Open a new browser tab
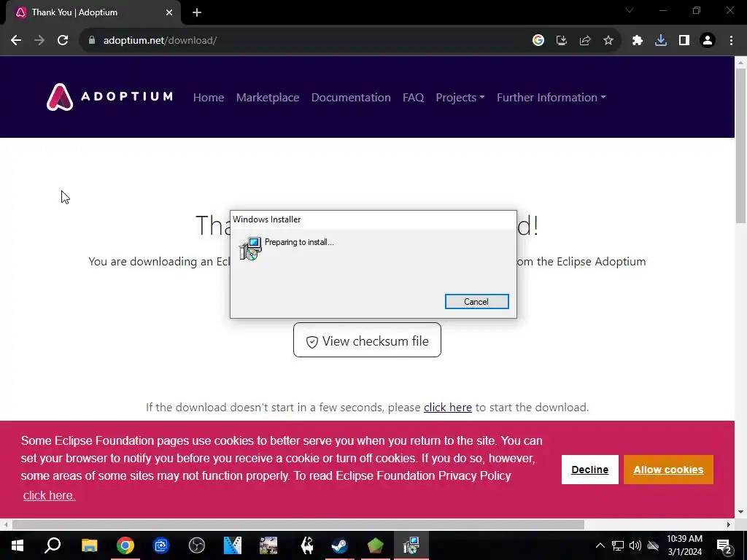This screenshot has height=560, width=747. tap(197, 12)
